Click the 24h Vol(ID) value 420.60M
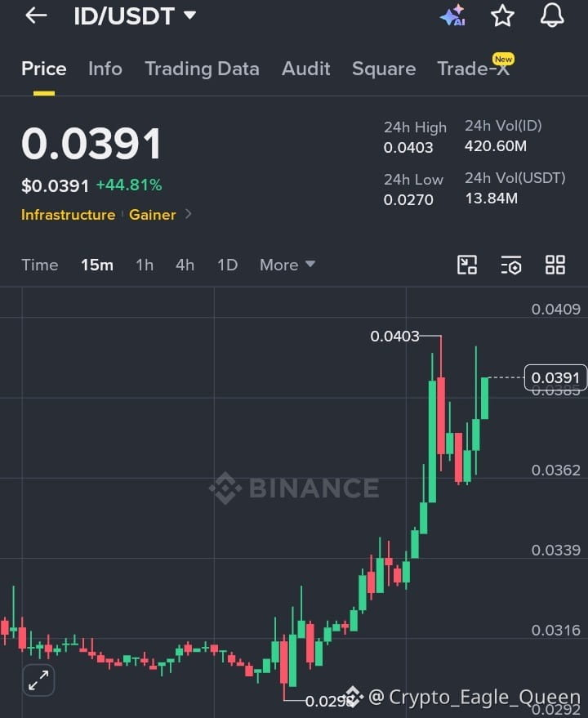 click(496, 146)
